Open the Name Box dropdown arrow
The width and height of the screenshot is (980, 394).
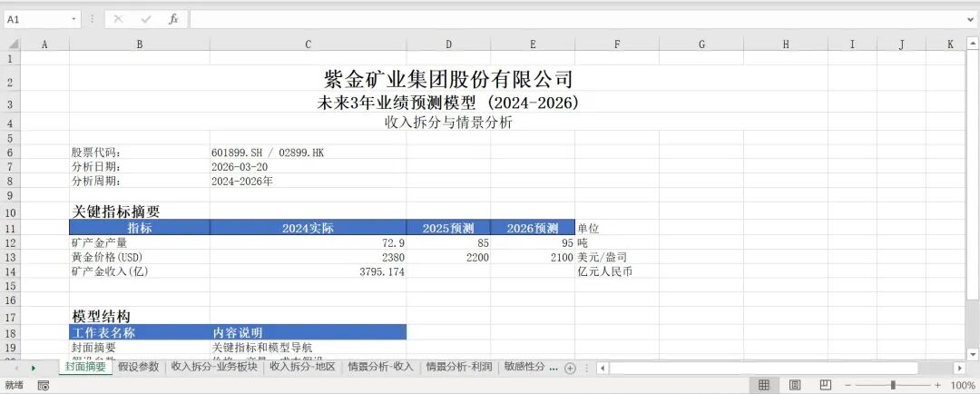point(74,19)
